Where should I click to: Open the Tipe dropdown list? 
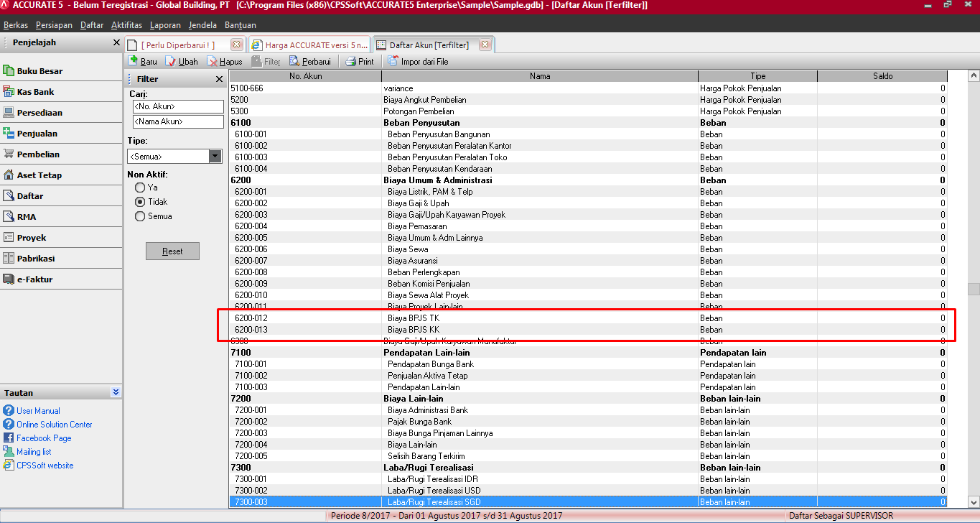215,156
